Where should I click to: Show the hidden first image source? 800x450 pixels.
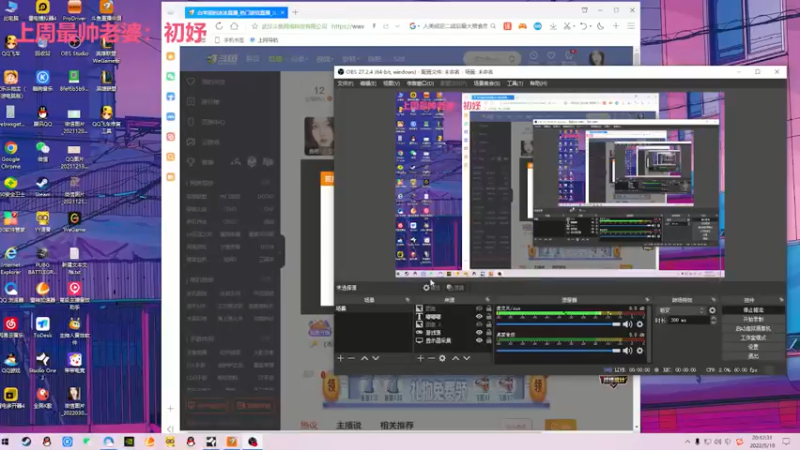click(479, 309)
